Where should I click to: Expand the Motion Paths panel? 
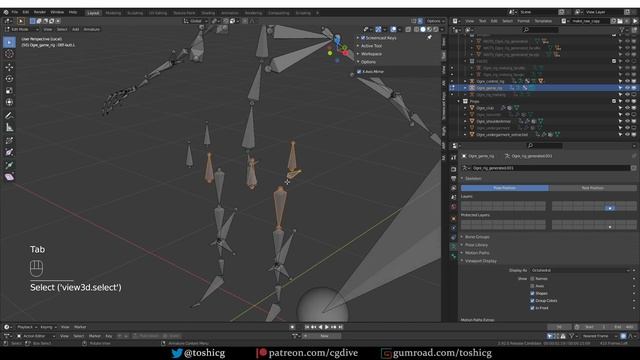[x=477, y=253]
